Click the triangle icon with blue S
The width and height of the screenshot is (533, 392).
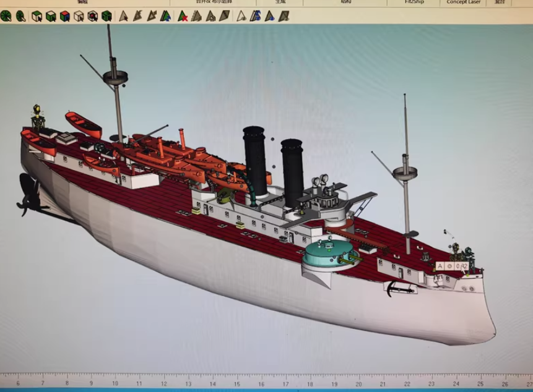pos(256,16)
